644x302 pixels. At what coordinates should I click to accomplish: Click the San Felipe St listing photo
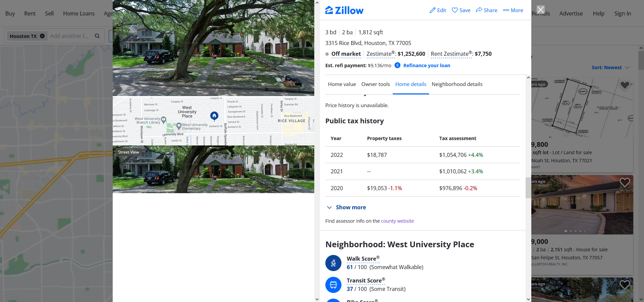point(582,205)
